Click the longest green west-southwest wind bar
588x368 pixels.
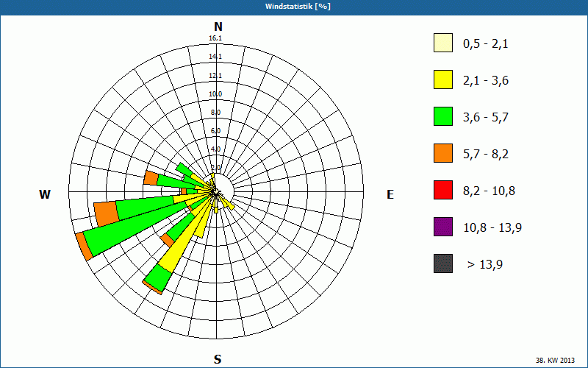pos(137,228)
